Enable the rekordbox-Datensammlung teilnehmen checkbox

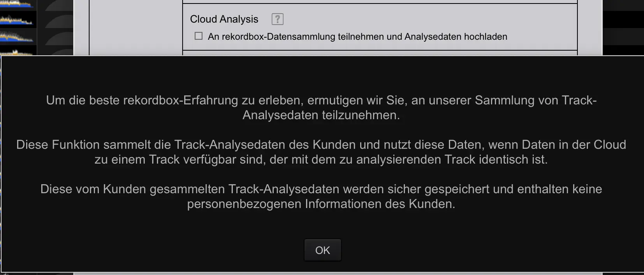click(x=199, y=36)
